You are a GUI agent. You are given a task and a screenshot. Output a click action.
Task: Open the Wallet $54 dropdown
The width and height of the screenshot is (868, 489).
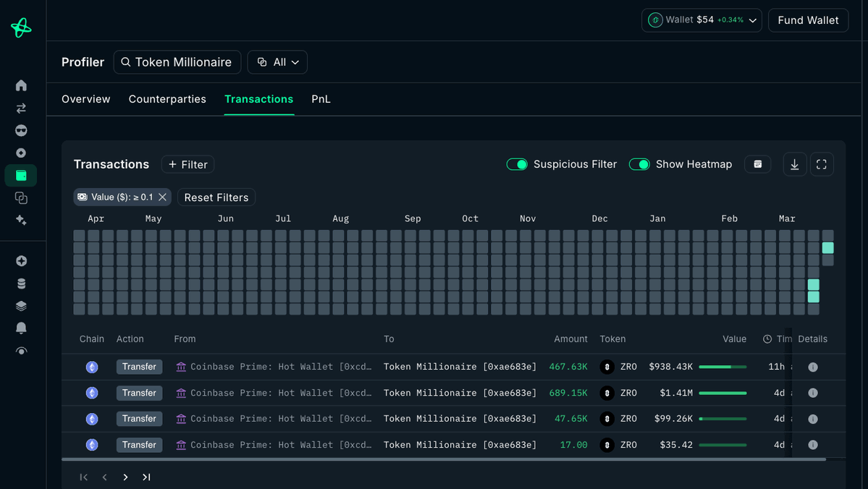coord(701,20)
